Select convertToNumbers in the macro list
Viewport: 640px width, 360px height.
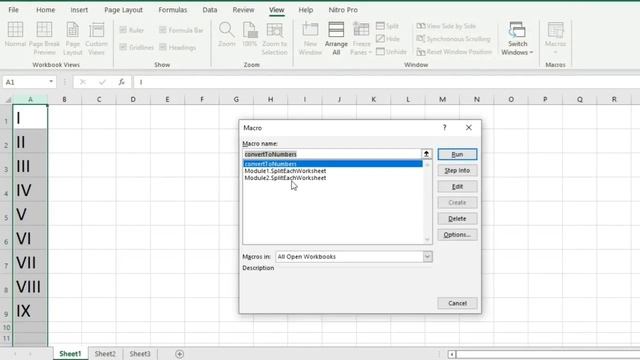333,164
